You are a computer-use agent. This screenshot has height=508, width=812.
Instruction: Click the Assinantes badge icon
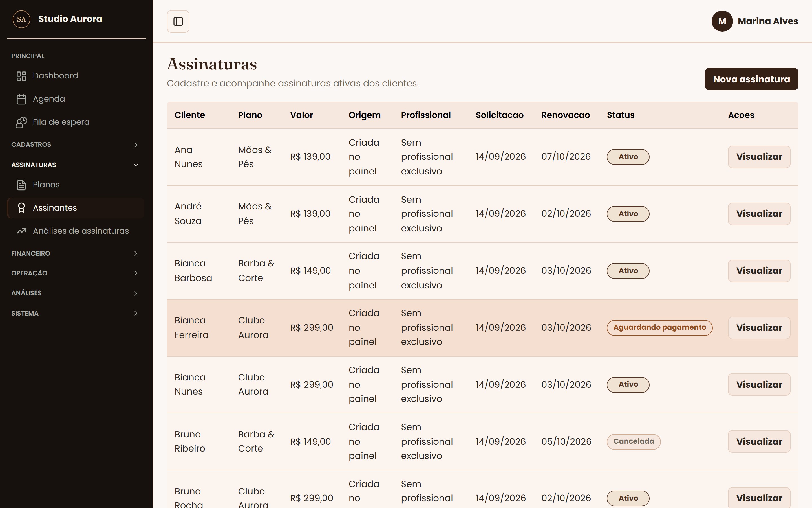(21, 208)
